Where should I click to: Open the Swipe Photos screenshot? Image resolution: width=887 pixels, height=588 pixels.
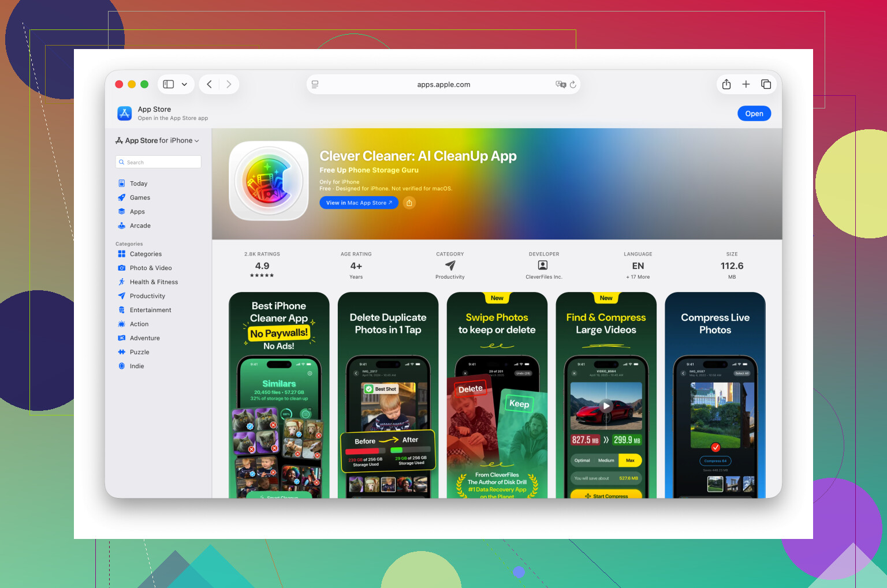click(x=497, y=395)
